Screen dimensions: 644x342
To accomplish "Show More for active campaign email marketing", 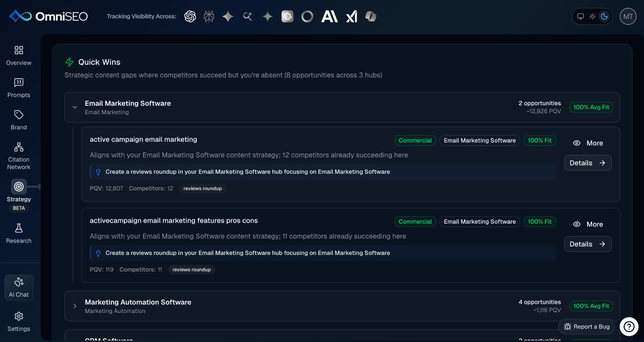I will 588,143.
